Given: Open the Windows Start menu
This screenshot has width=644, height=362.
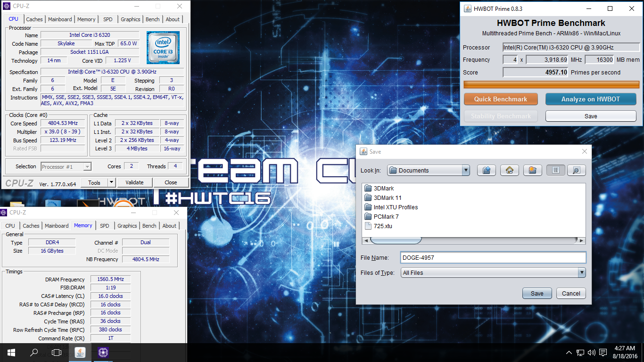Looking at the screenshot, I should click(11, 352).
